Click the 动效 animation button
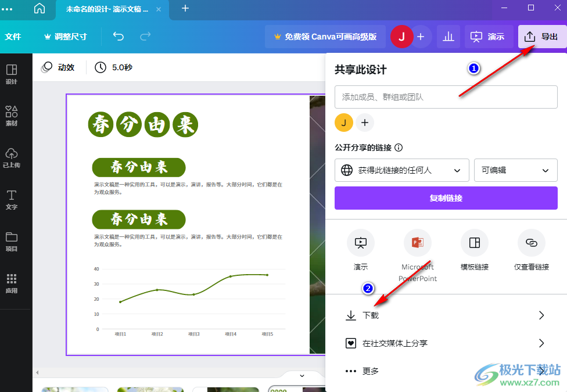This screenshot has height=392, width=567. tap(58, 67)
